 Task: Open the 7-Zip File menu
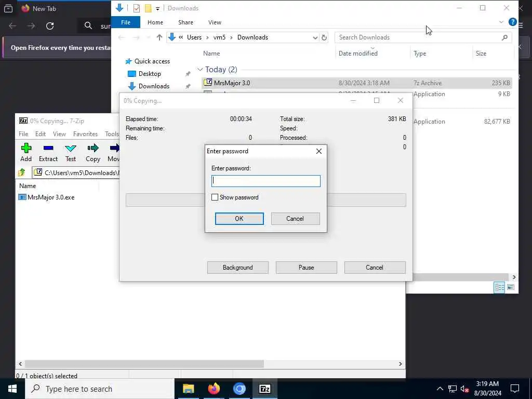point(23,134)
